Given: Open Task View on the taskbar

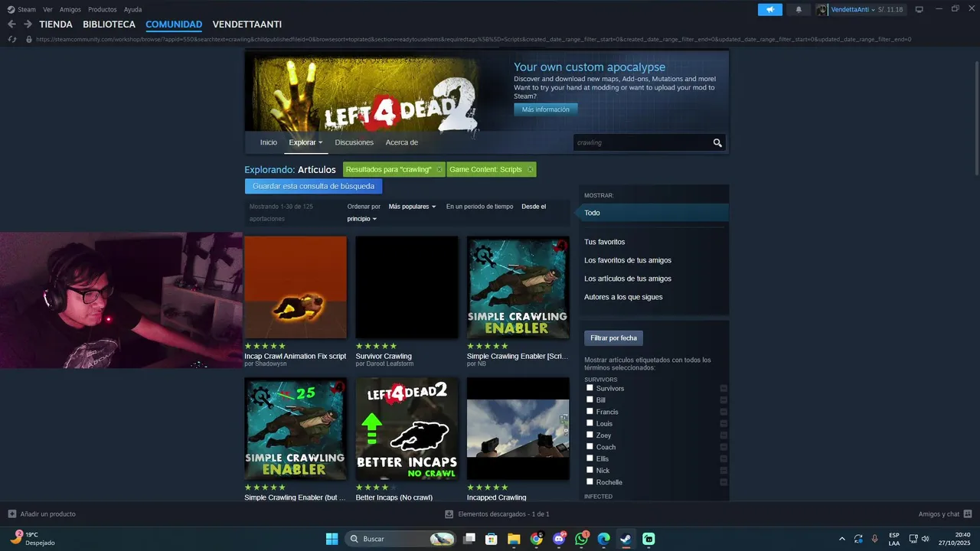Looking at the screenshot, I should [x=469, y=539].
